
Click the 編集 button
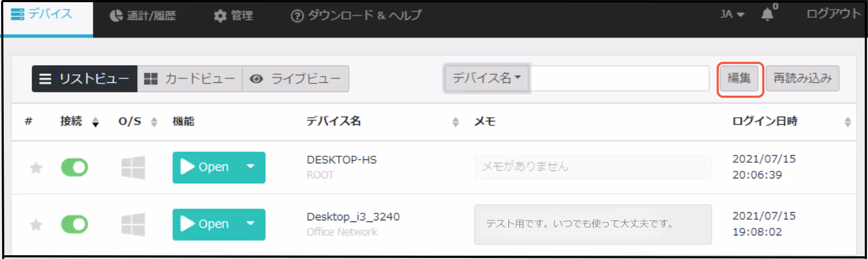click(739, 78)
